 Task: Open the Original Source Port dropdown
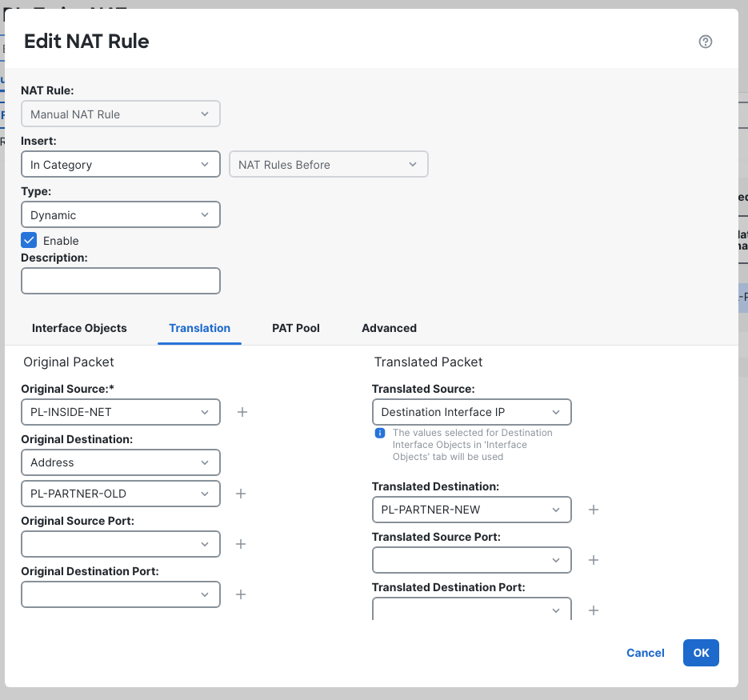point(121,544)
